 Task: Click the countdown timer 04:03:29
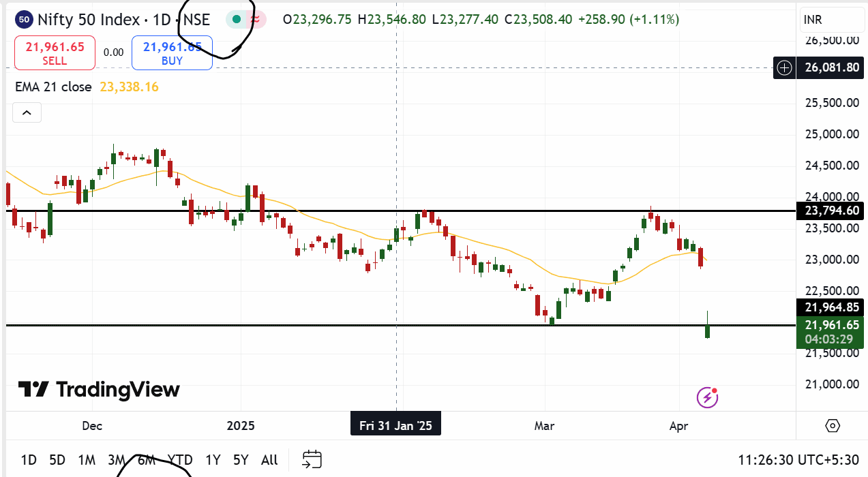[829, 339]
